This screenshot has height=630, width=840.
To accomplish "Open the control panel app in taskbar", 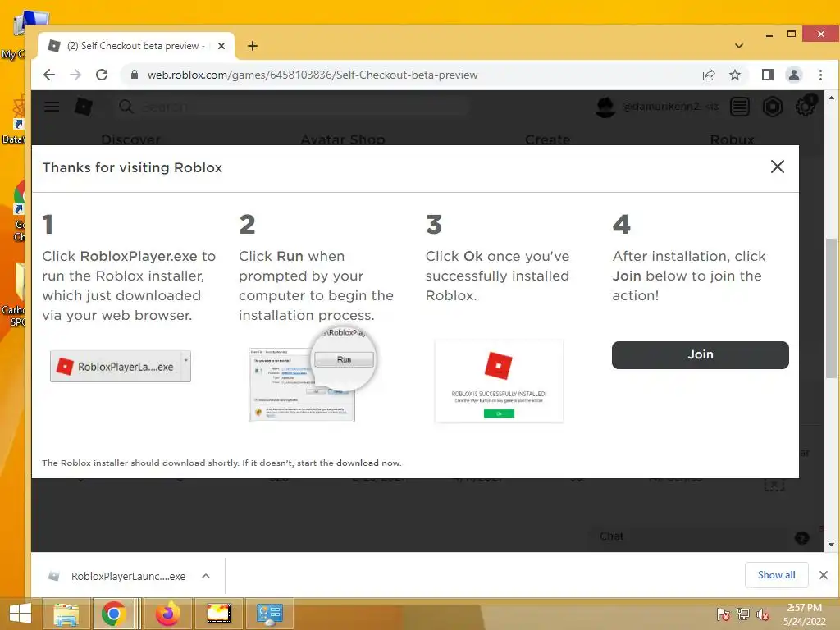I will [x=269, y=614].
